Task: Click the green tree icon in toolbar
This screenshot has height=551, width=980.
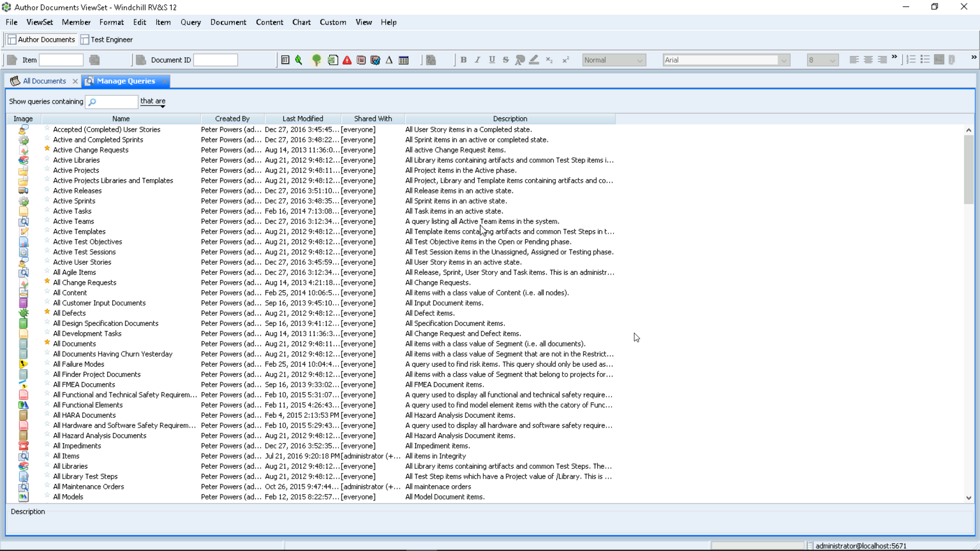Action: (316, 60)
